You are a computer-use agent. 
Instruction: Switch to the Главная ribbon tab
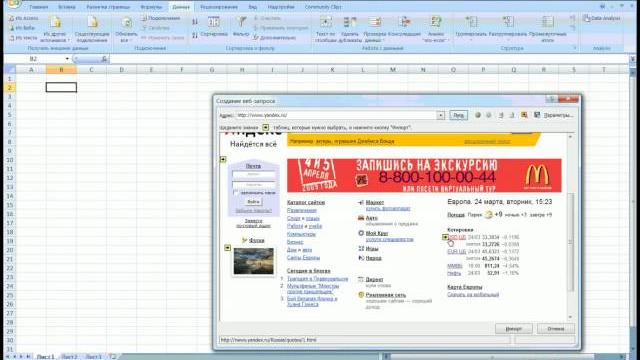pos(38,7)
